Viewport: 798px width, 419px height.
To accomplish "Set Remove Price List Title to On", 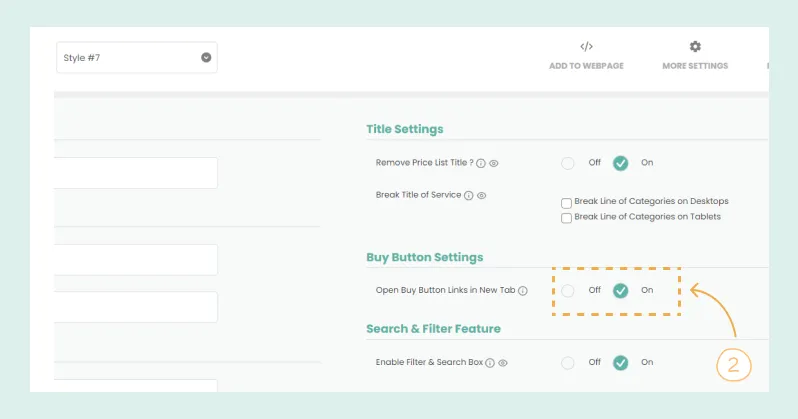I will (620, 163).
